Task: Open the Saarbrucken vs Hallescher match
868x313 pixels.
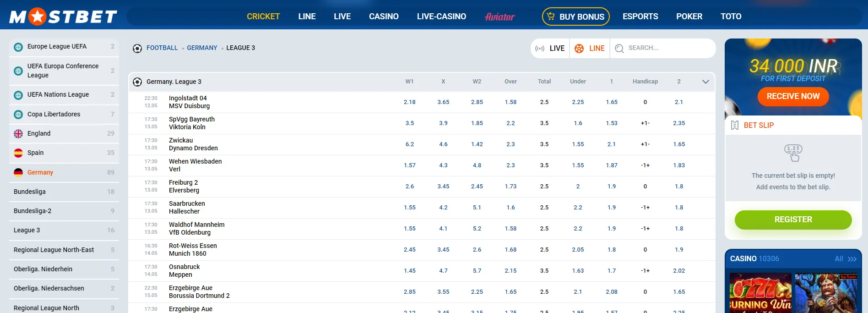Action: [x=187, y=208]
